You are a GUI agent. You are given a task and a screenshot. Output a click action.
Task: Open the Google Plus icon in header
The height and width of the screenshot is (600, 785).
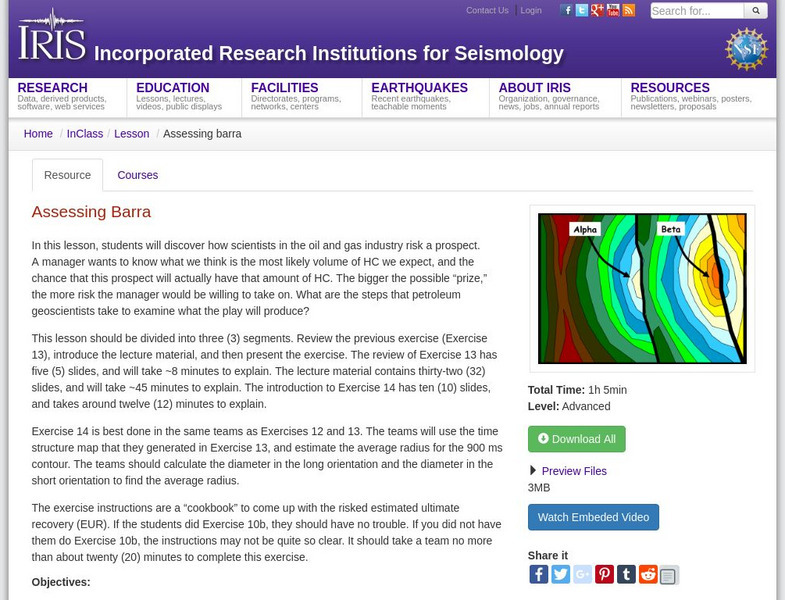(x=597, y=10)
